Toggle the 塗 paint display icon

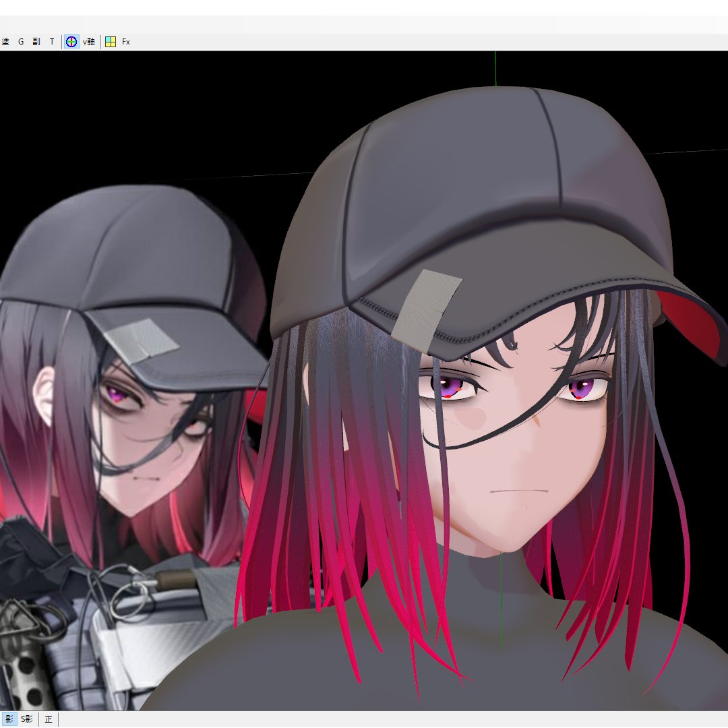(6, 41)
